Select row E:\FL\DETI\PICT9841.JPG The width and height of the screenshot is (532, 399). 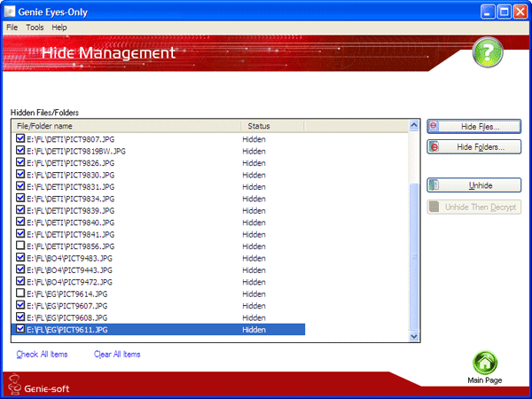[158, 234]
